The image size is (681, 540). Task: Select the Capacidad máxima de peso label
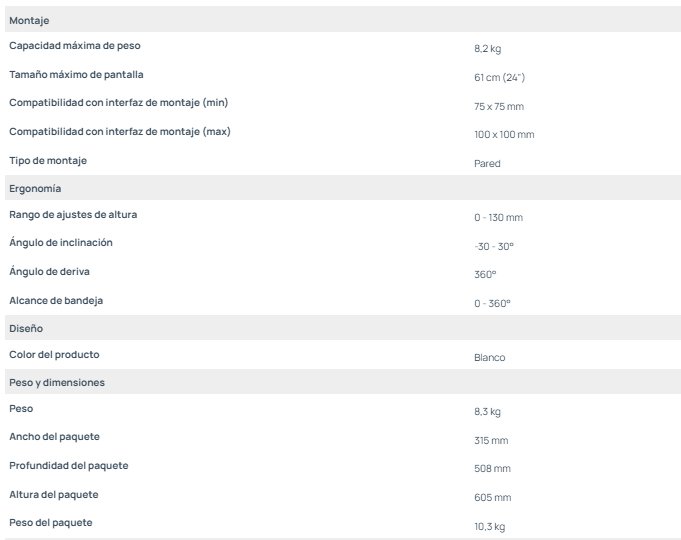pos(74,46)
